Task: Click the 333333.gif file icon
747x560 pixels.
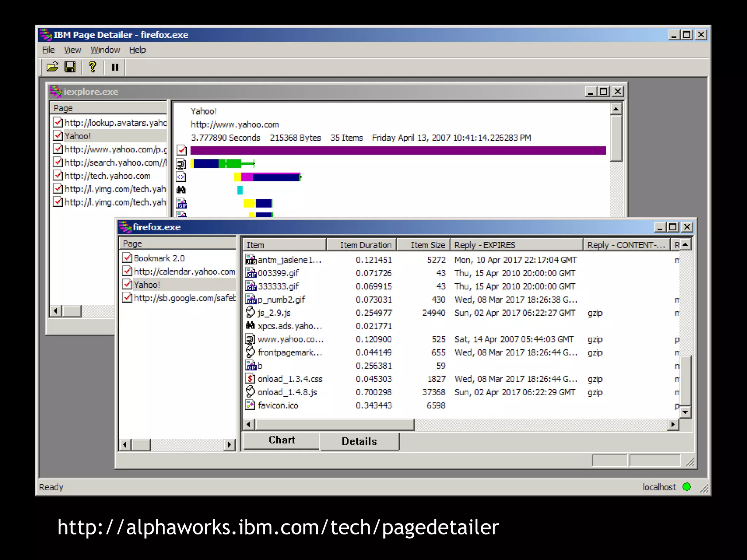Action: pyautogui.click(x=251, y=286)
